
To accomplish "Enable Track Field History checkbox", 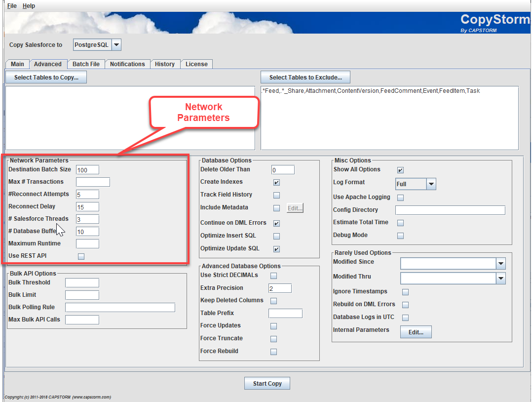I will [x=276, y=195].
